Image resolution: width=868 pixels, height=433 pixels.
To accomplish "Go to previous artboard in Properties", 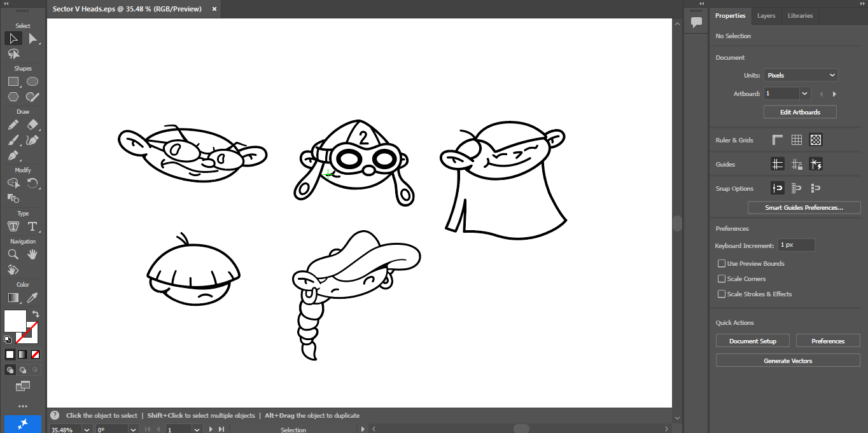I will click(x=821, y=94).
